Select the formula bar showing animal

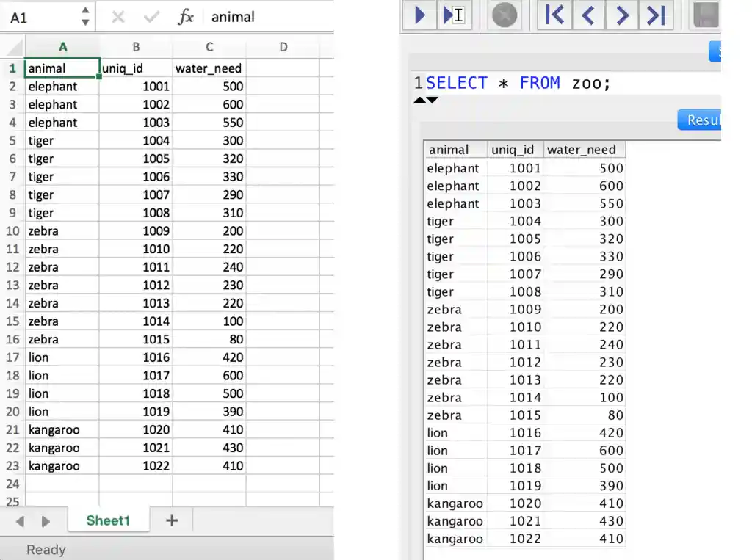(x=233, y=16)
